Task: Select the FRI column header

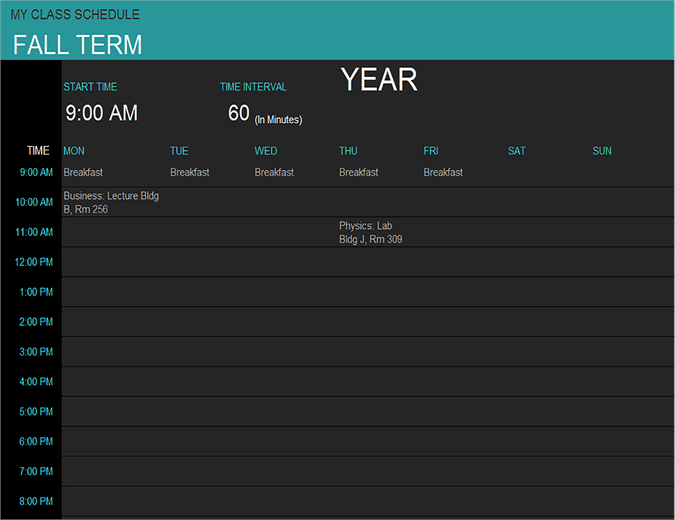Action: (431, 151)
